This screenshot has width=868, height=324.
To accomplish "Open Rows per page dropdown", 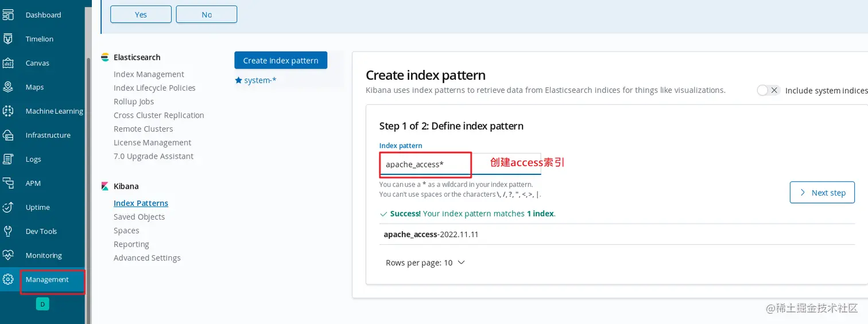I will click(425, 263).
